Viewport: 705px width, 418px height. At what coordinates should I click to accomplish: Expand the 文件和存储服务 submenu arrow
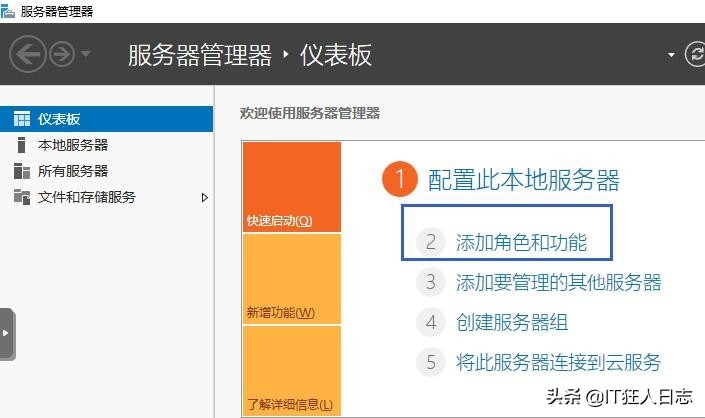point(205,197)
